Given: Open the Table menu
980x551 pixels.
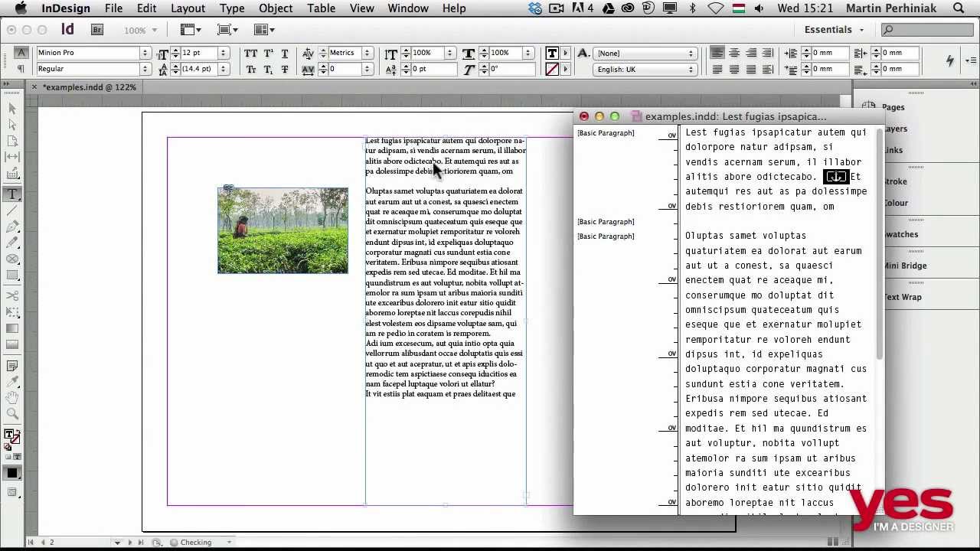Looking at the screenshot, I should click(x=321, y=8).
